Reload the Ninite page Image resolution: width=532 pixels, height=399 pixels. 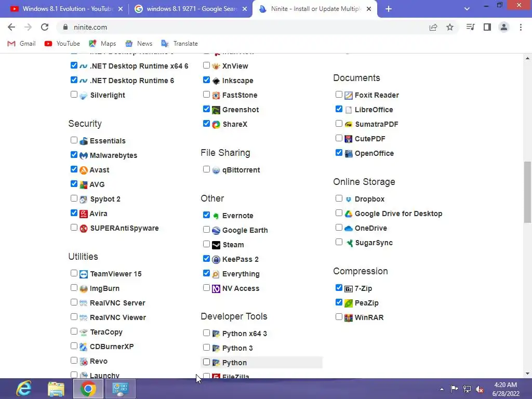pyautogui.click(x=45, y=27)
